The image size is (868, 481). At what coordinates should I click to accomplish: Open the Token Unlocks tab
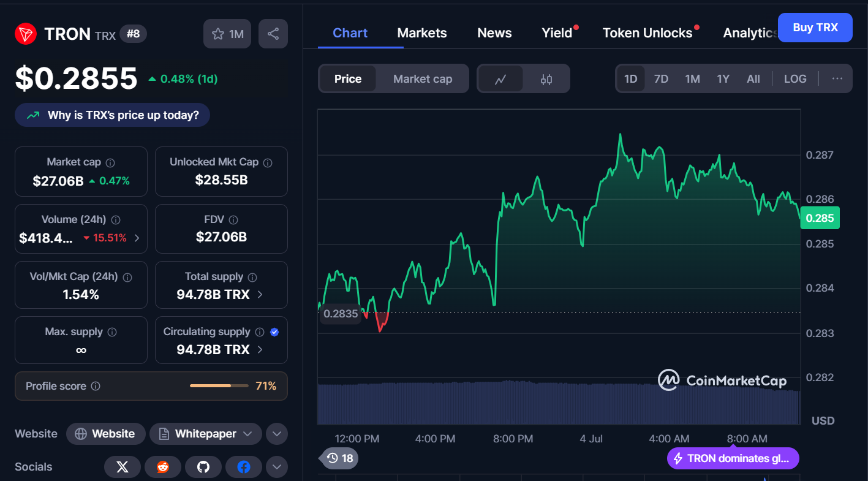click(x=648, y=33)
